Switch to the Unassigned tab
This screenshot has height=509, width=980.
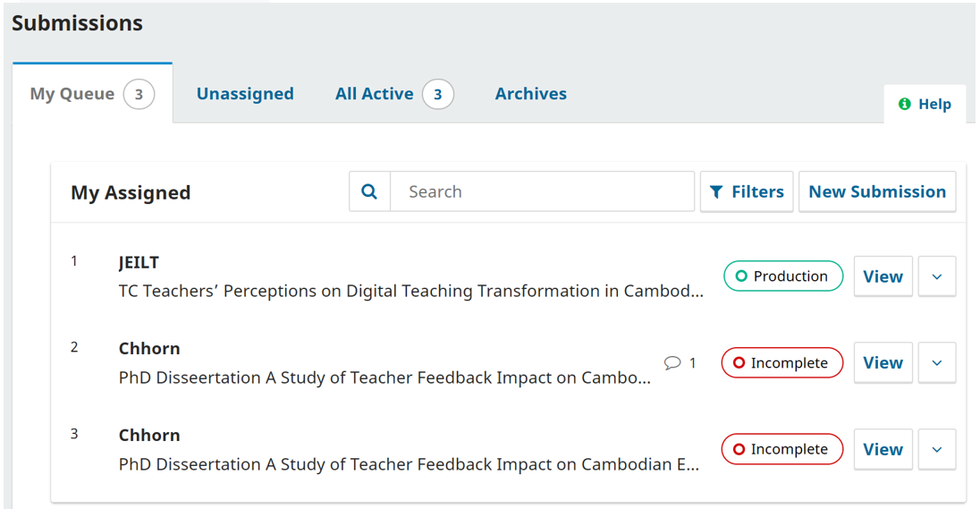[245, 94]
